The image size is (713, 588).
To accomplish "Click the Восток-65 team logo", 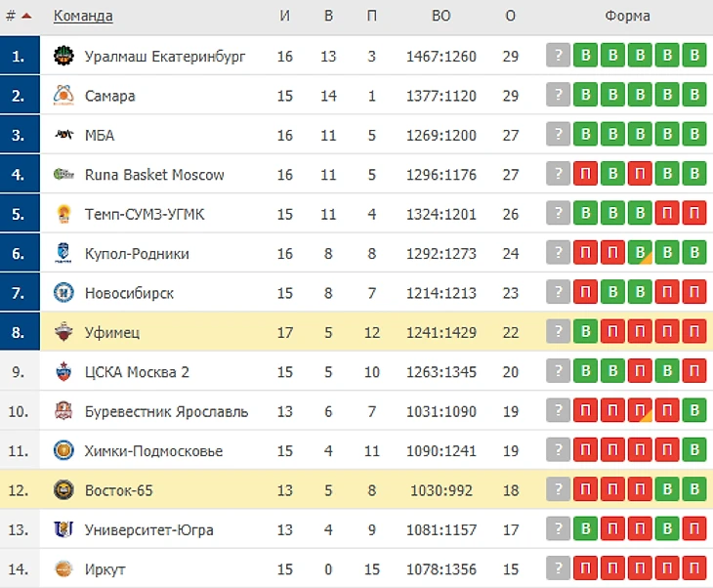I will pyautogui.click(x=63, y=490).
